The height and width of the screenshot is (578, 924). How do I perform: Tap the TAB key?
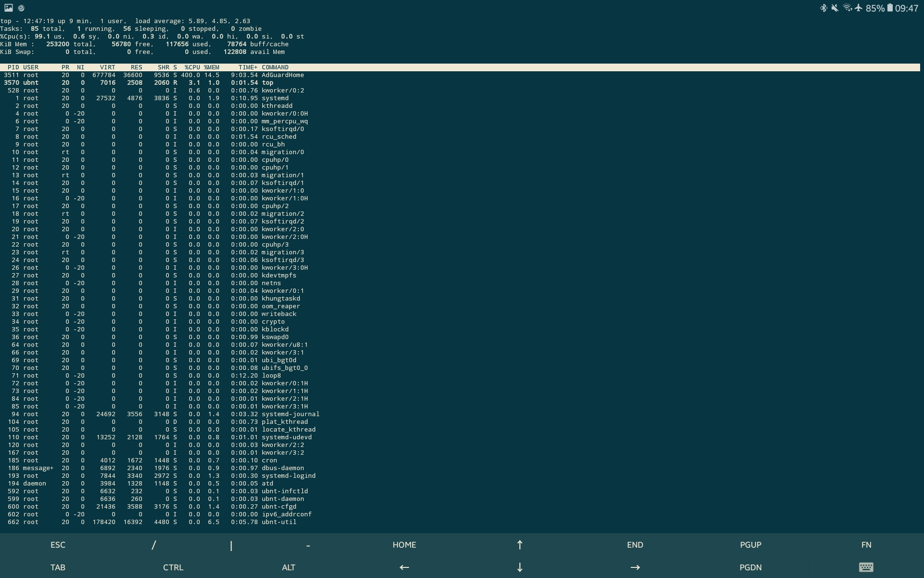(58, 567)
